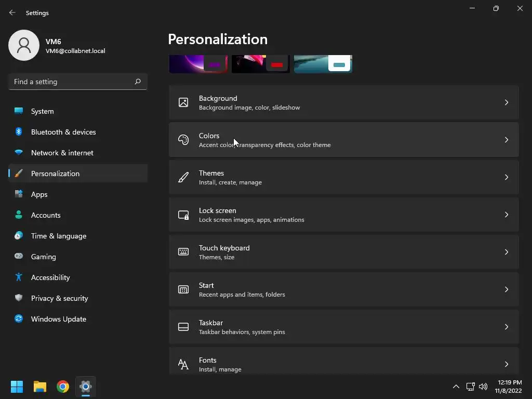The image size is (532, 399).
Task: Click the Bluetooth & devices sidebar icon
Action: pos(19,132)
